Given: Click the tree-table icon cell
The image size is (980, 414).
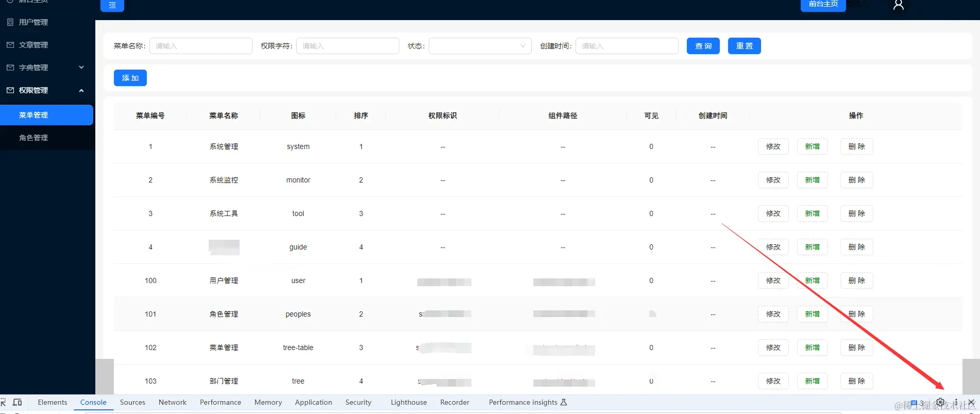Looking at the screenshot, I should (x=298, y=347).
